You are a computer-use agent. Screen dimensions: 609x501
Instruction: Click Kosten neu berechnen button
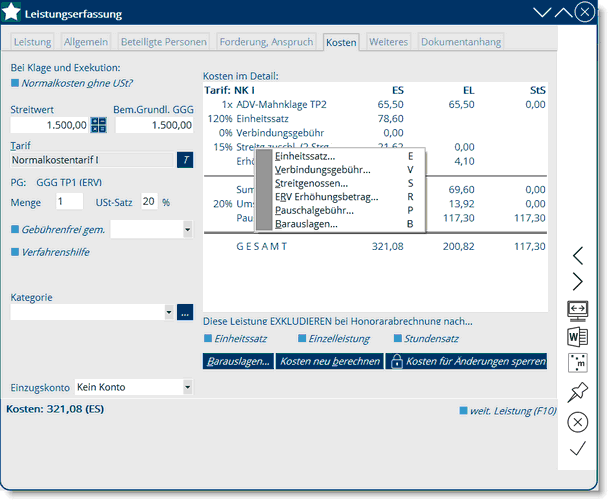[330, 361]
